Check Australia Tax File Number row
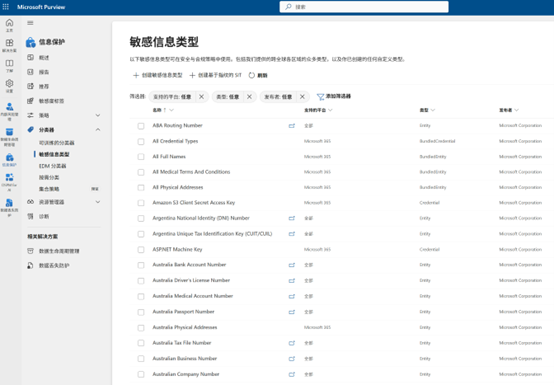Viewport: 554px width, 385px height. (x=141, y=343)
